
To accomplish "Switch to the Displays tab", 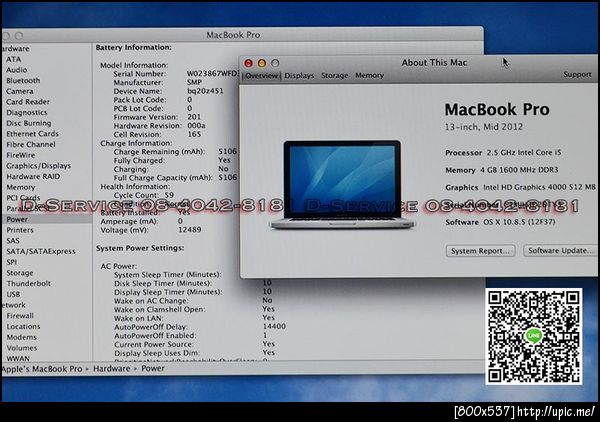I will [299, 76].
